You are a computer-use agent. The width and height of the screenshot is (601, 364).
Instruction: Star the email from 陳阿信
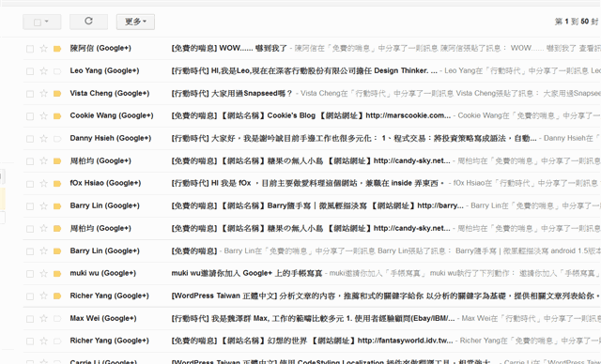coord(44,49)
